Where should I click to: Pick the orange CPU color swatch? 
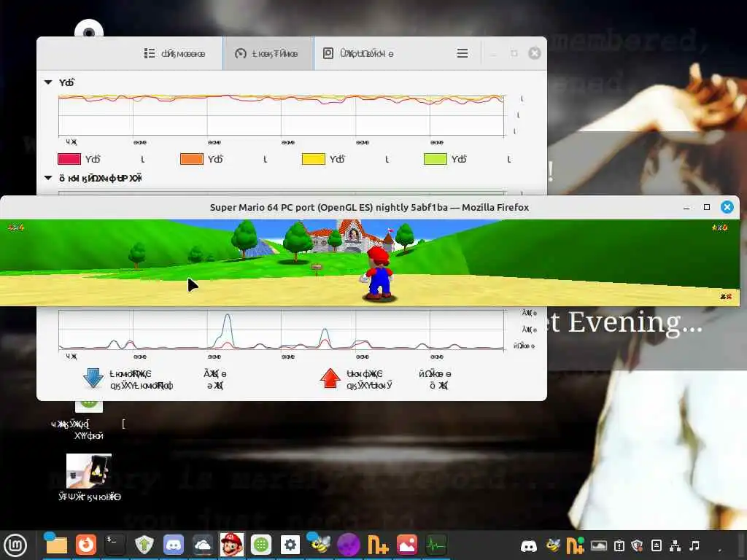tap(192, 159)
